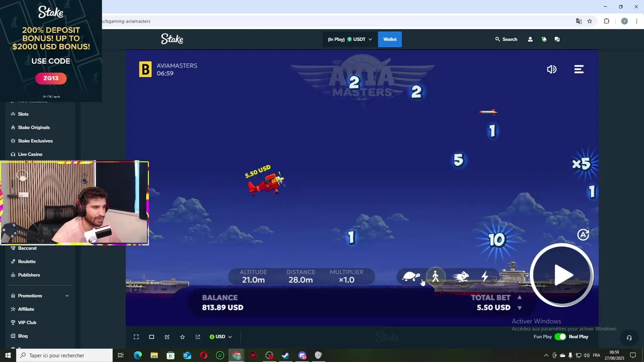Open Task View in taskbar
Viewport: 644px width, 362px height.
point(121,355)
